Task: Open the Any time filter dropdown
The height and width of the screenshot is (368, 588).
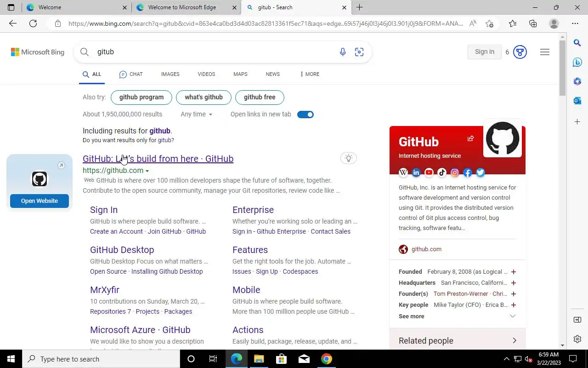Action: tap(196, 114)
